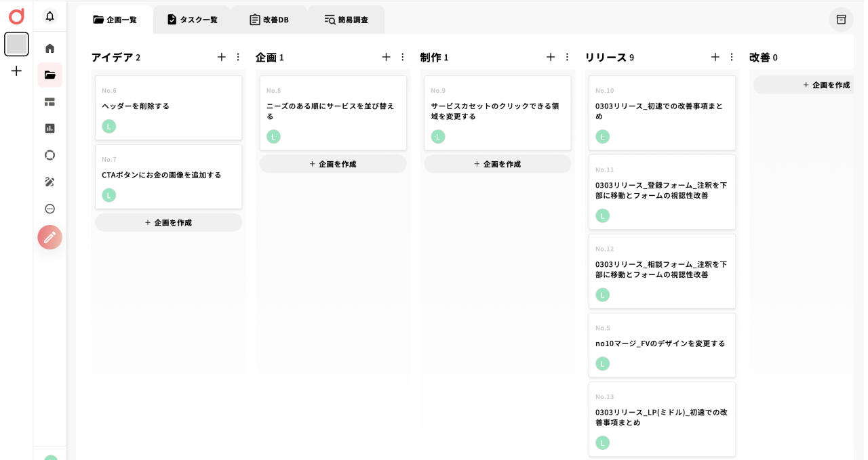Expand the リリース column options menu
Viewport: 868px width, 460px height.
point(732,57)
